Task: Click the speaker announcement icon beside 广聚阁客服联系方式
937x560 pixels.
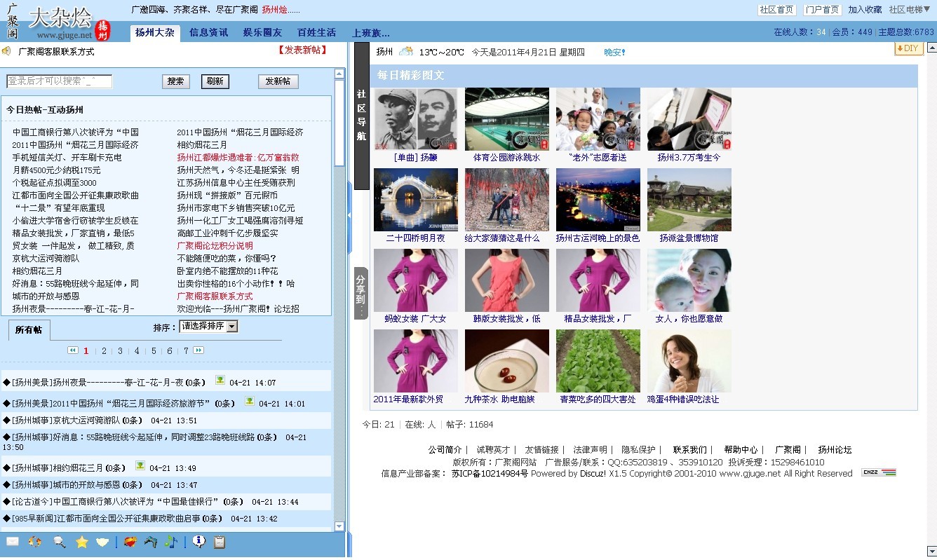Action: (x=6, y=51)
